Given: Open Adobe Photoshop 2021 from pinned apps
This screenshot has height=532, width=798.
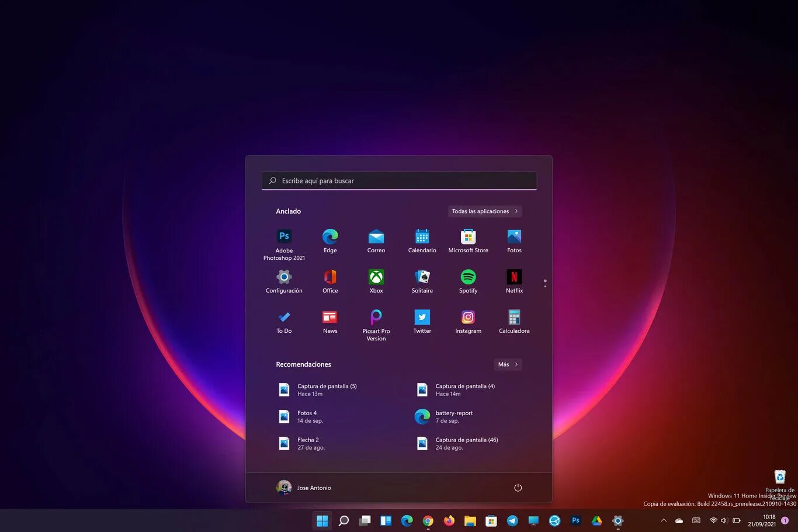Looking at the screenshot, I should (x=284, y=244).
